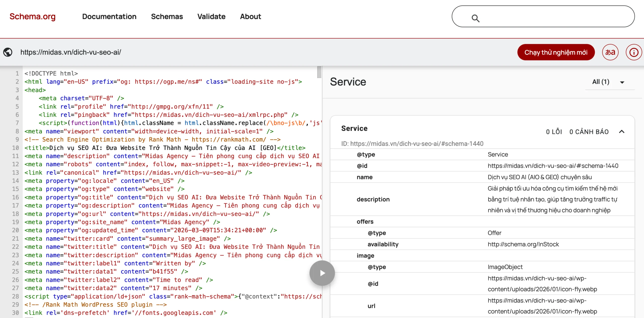The width and height of the screenshot is (644, 318).
Task: Click the search magnifier icon
Action: pyautogui.click(x=475, y=18)
